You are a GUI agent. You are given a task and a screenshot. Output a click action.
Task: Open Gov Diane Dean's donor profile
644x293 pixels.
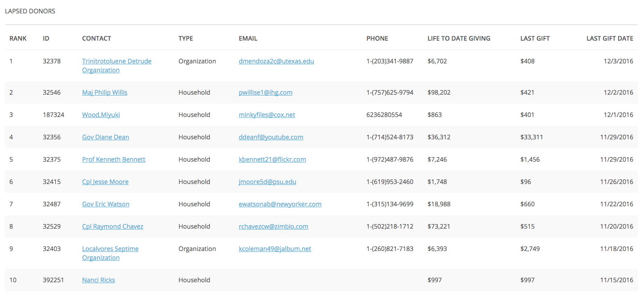105,137
